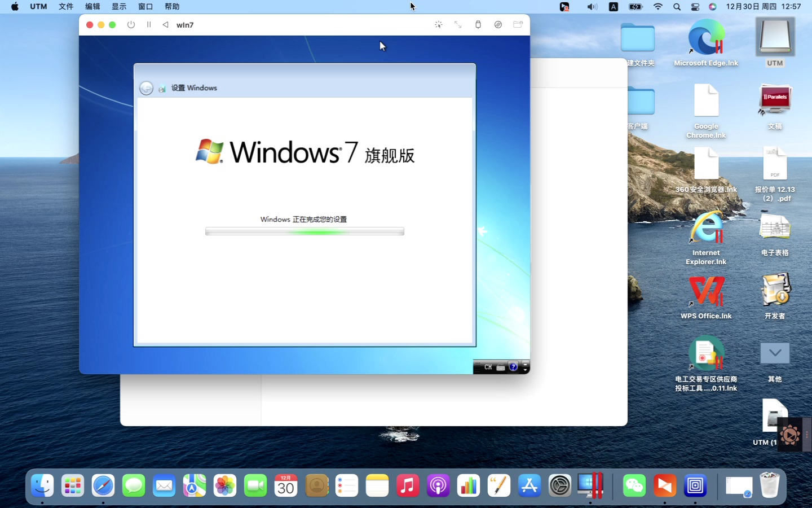Click the input method A icon
The width and height of the screenshot is (812, 508).
(x=614, y=7)
